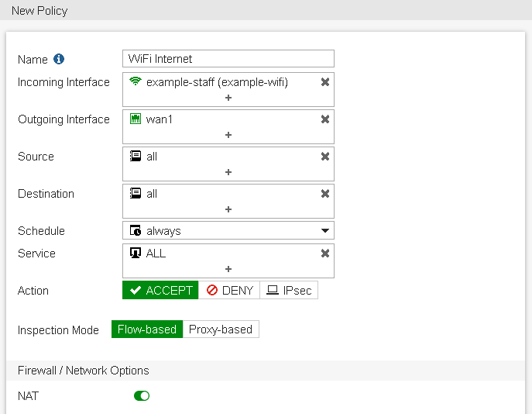This screenshot has height=414, width=532.
Task: Click the WiFi icon beside example-staff
Action: (x=136, y=81)
